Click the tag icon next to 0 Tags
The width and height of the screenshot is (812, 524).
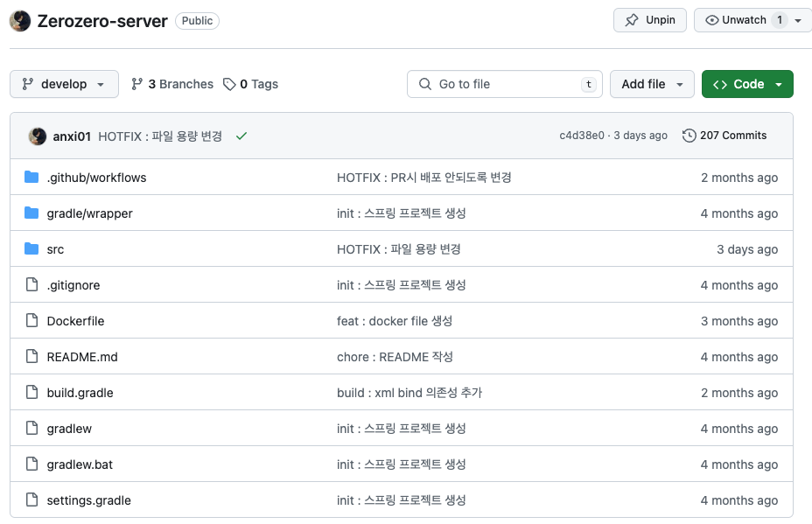[x=229, y=84]
